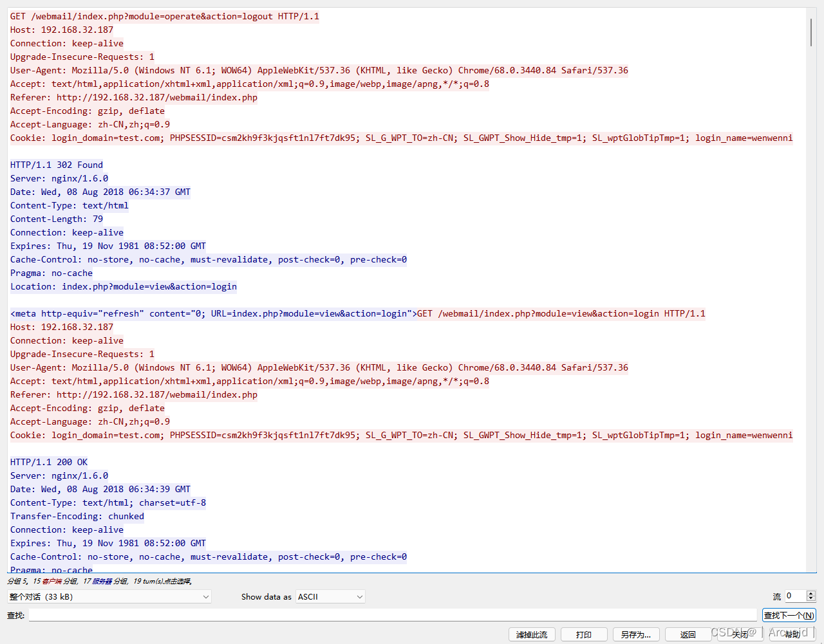
Task: Click Accept-Language line of logout request
Action: coord(90,124)
